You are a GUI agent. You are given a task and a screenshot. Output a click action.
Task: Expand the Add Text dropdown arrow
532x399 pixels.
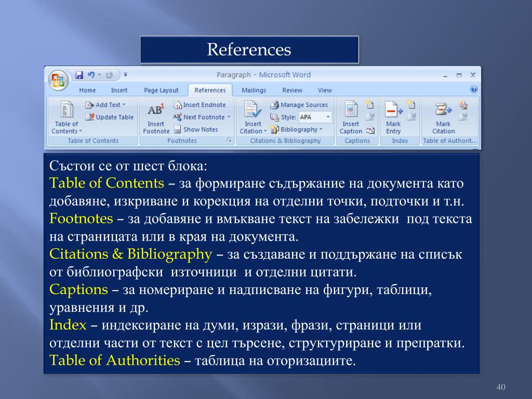(124, 105)
